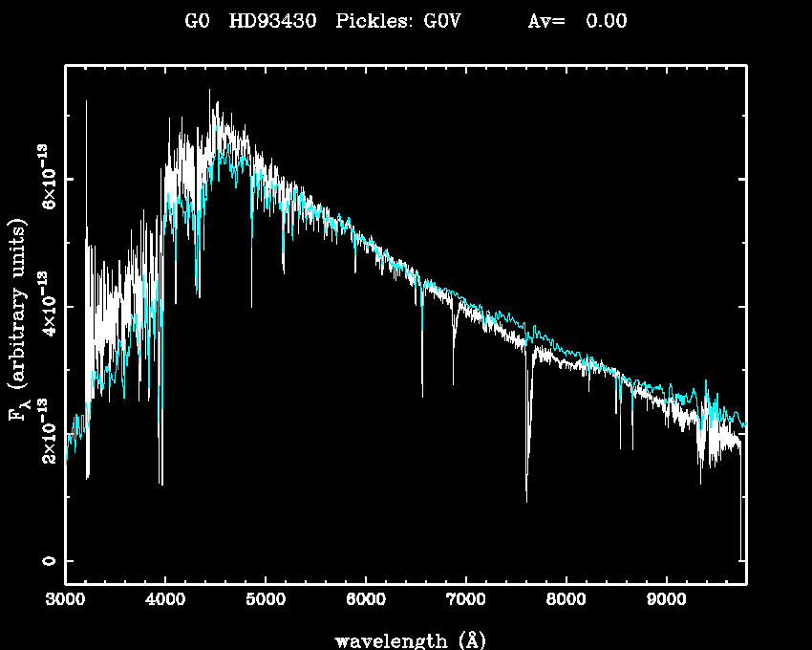Click the 8000 tick label on x-axis
Viewport: 812px width, 650px height.
click(x=566, y=601)
